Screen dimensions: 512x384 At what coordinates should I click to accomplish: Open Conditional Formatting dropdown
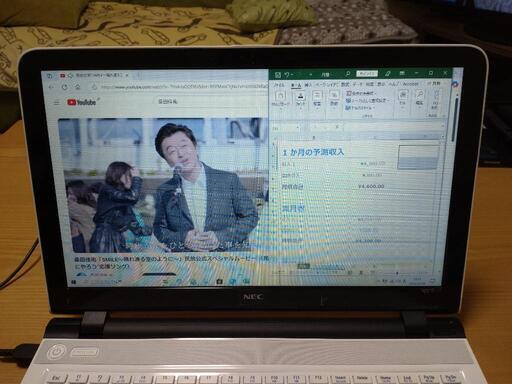(x=362, y=94)
